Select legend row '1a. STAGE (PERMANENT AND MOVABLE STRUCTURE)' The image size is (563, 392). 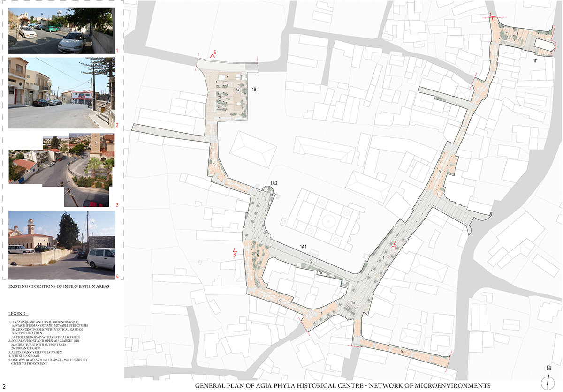[x=49, y=325]
